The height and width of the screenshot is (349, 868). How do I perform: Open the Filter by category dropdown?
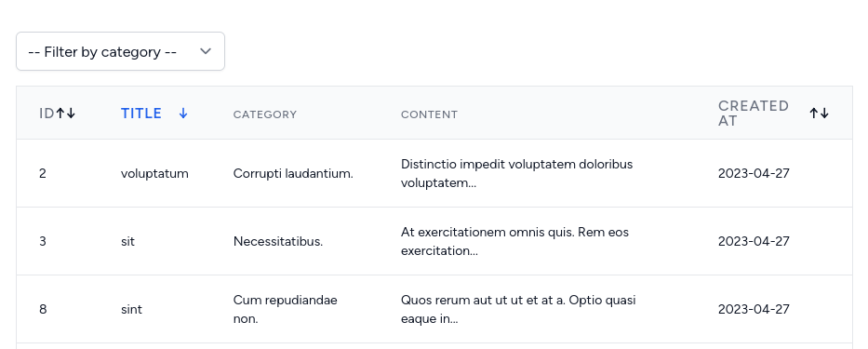coord(120,51)
